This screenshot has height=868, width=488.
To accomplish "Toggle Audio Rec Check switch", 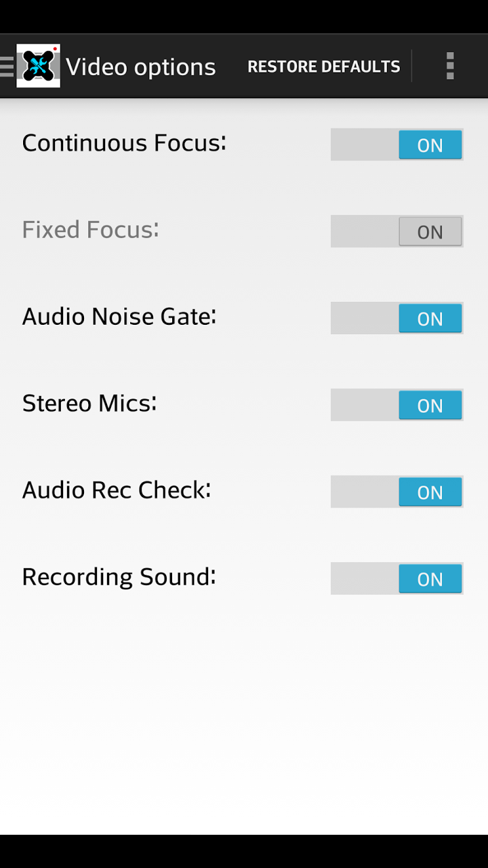I will pos(396,492).
